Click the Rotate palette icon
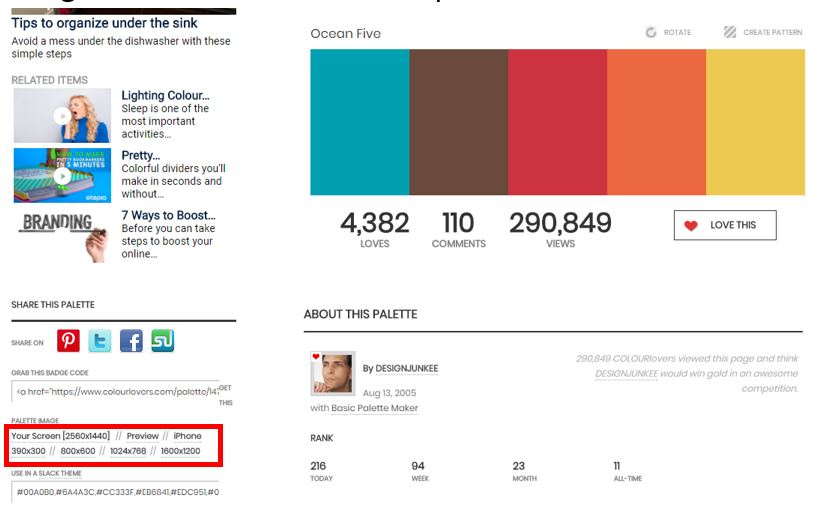This screenshot has height=514, width=826. click(x=651, y=32)
